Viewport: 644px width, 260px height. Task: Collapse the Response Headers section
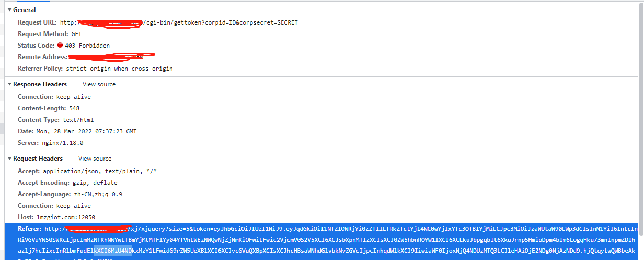[x=9, y=84]
